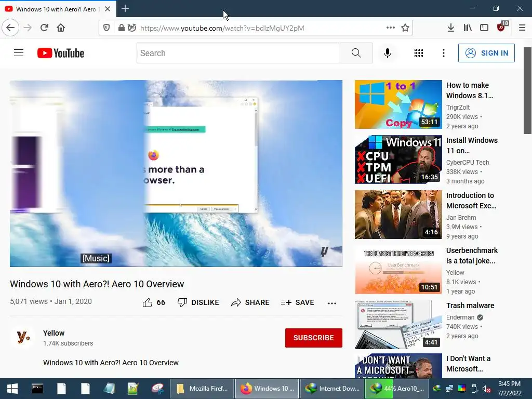Open a new browser tab
The height and width of the screenshot is (399, 532).
click(x=125, y=8)
